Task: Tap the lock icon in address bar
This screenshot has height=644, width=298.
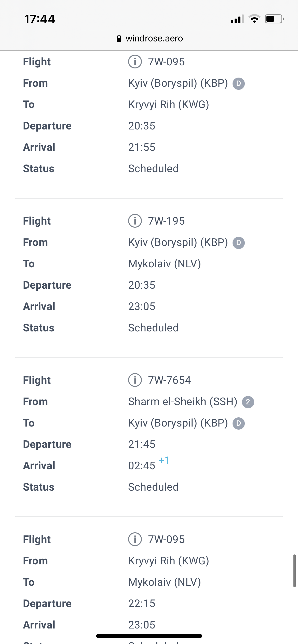Action: (x=119, y=38)
